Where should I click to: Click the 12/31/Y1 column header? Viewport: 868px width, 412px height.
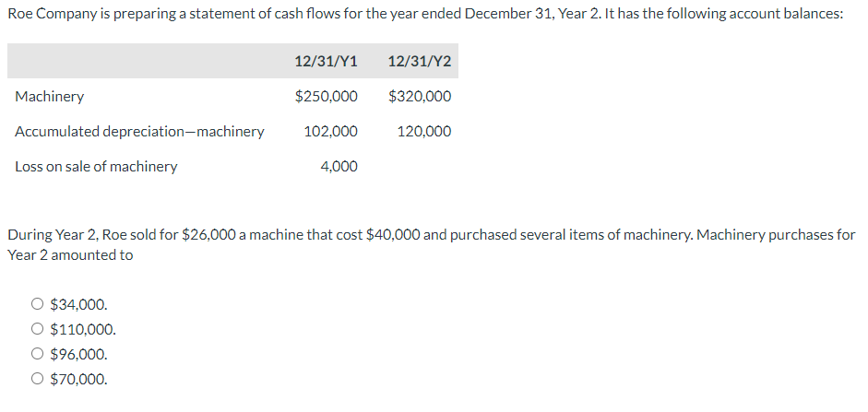326,62
